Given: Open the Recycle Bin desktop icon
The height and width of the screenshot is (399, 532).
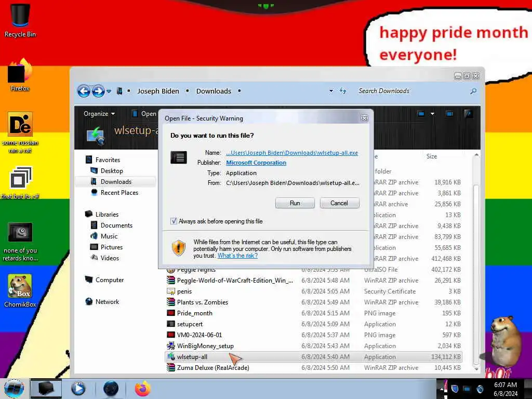Looking at the screenshot, I should pos(20,20).
